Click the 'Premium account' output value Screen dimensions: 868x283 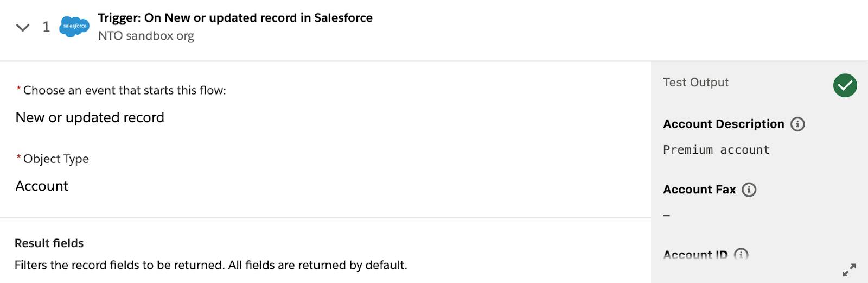(x=716, y=150)
